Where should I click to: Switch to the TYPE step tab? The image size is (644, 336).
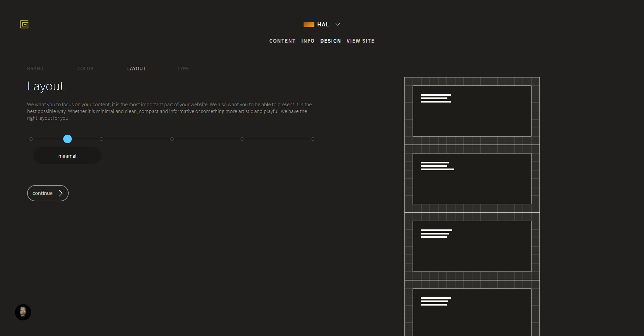coord(183,69)
